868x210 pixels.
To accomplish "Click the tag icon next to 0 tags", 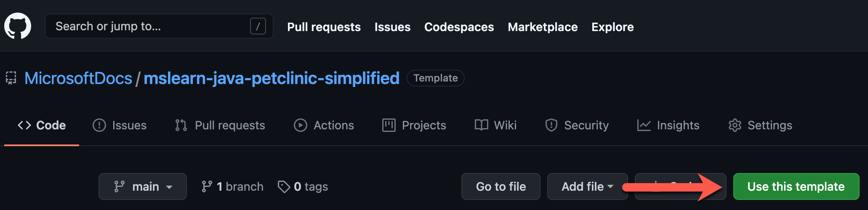I will pyautogui.click(x=284, y=186).
